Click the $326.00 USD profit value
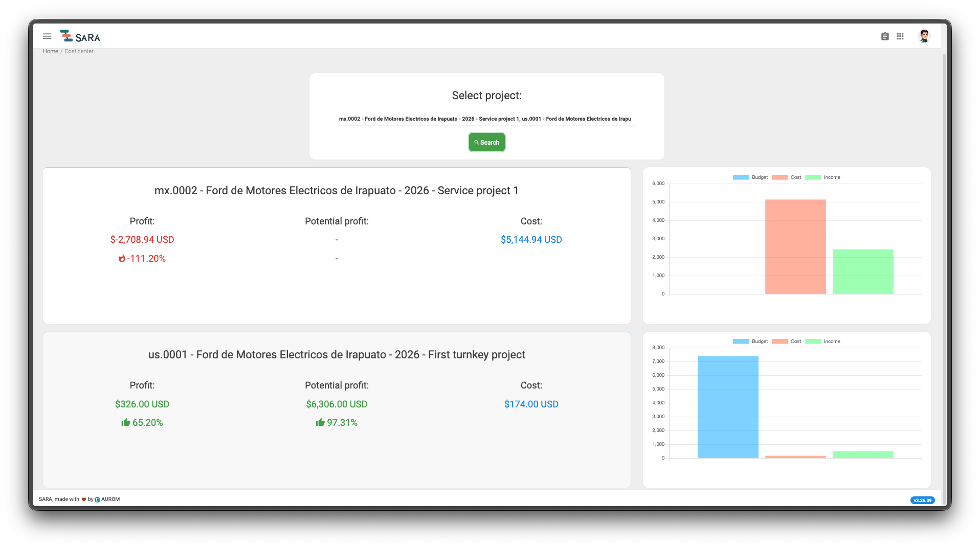Screen dimensions: 980x548 click(142, 404)
